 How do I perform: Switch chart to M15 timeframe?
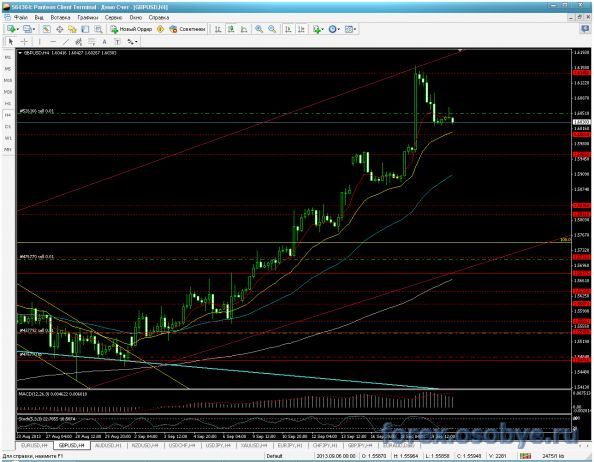[x=8, y=80]
